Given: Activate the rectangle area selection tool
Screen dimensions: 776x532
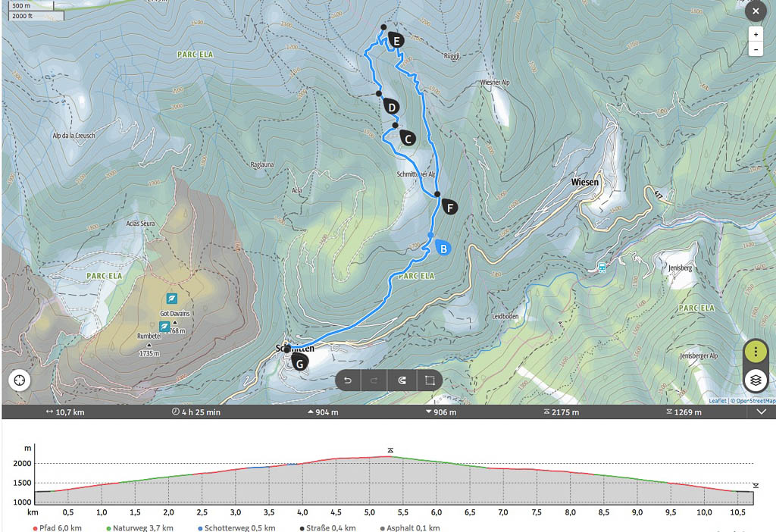Looking at the screenshot, I should [429, 380].
